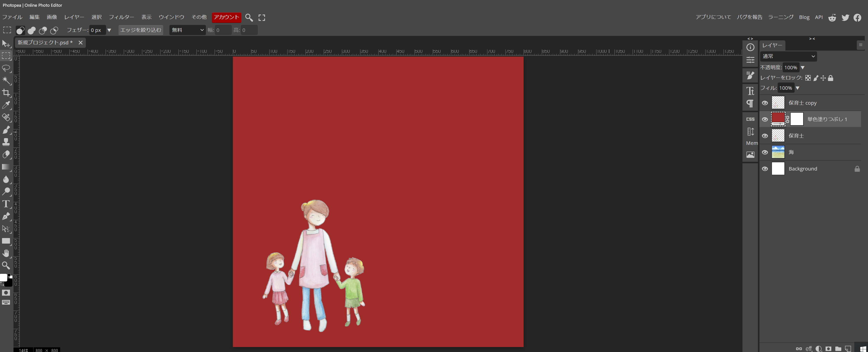868x352 pixels.
Task: Hide the 保育士 copy layer
Action: tap(765, 103)
